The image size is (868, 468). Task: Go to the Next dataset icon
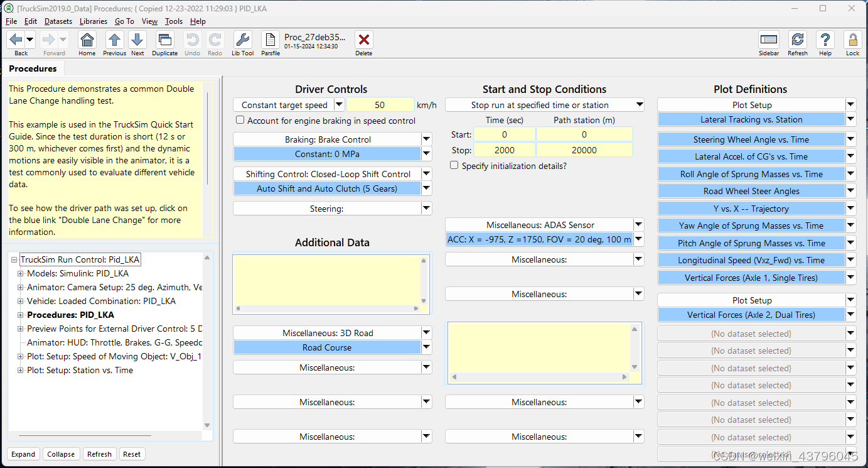point(137,40)
